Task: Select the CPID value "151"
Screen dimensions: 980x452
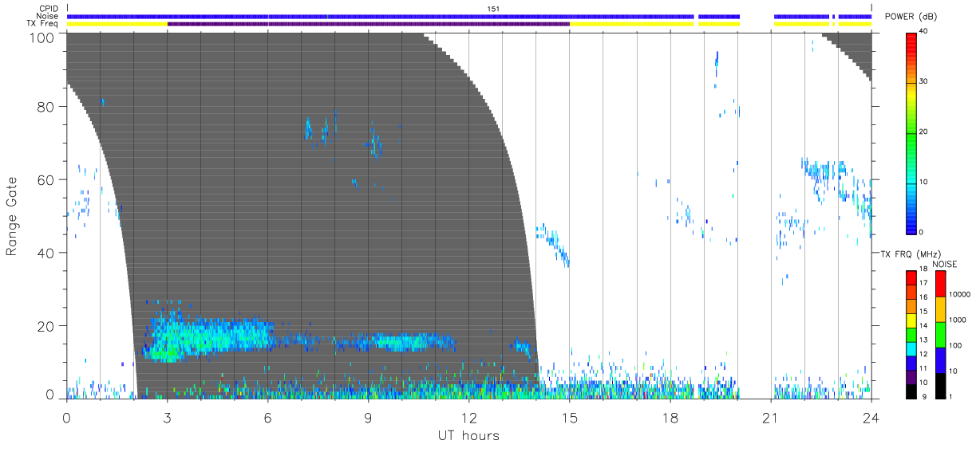Action: 493,9
